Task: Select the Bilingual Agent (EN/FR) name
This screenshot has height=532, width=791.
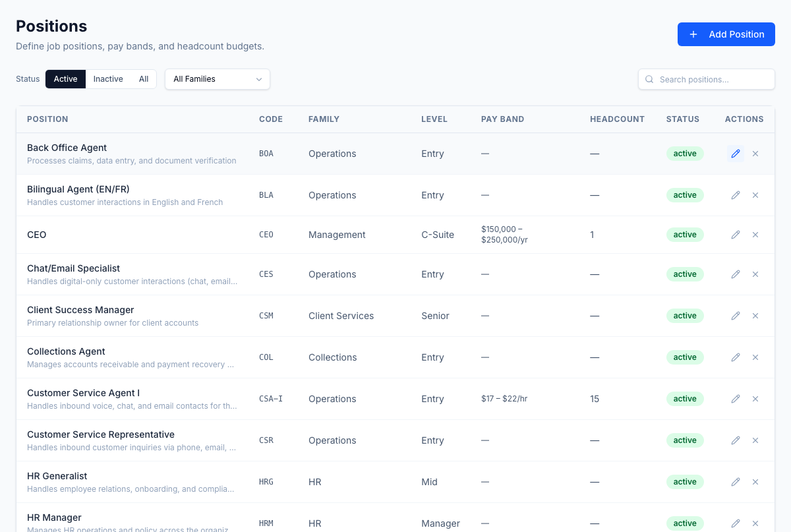Action: click(78, 189)
